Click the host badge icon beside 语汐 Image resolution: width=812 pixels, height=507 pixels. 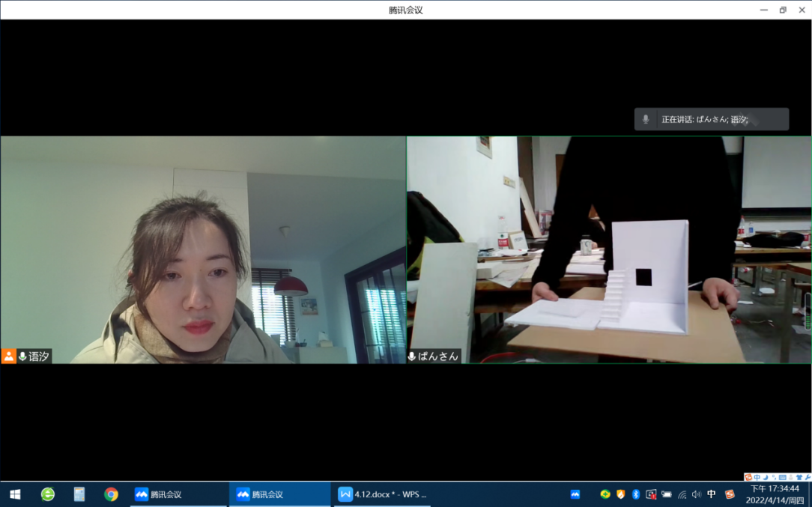point(9,356)
